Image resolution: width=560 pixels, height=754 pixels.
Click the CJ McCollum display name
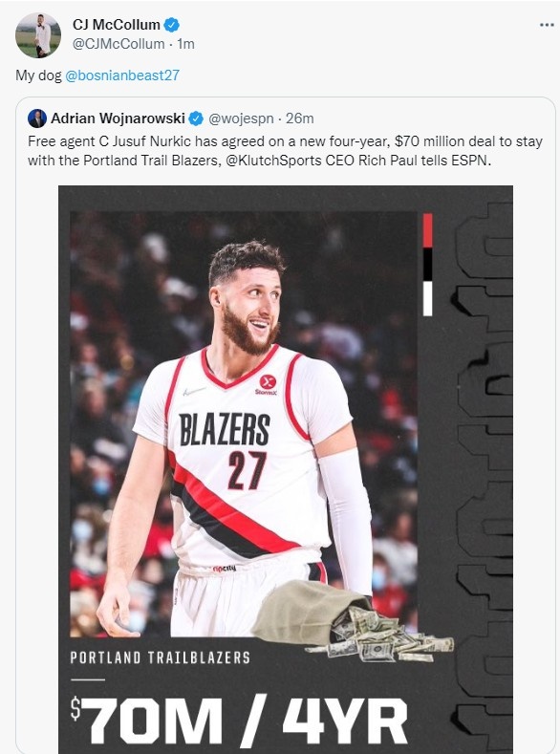click(x=117, y=24)
